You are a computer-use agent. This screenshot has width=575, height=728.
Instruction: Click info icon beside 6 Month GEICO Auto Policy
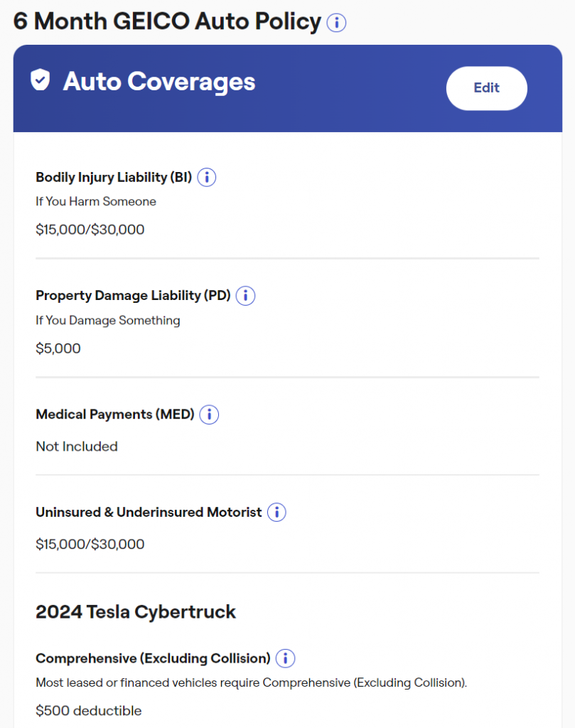click(336, 23)
